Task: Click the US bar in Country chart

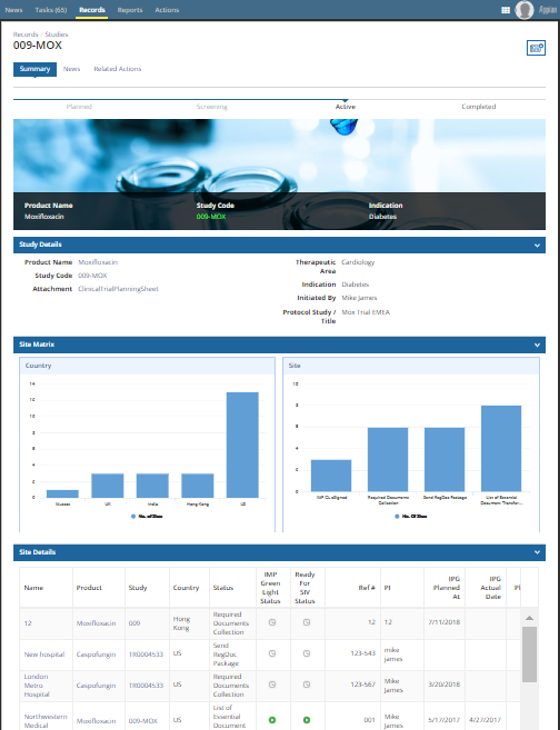Action: click(x=242, y=445)
